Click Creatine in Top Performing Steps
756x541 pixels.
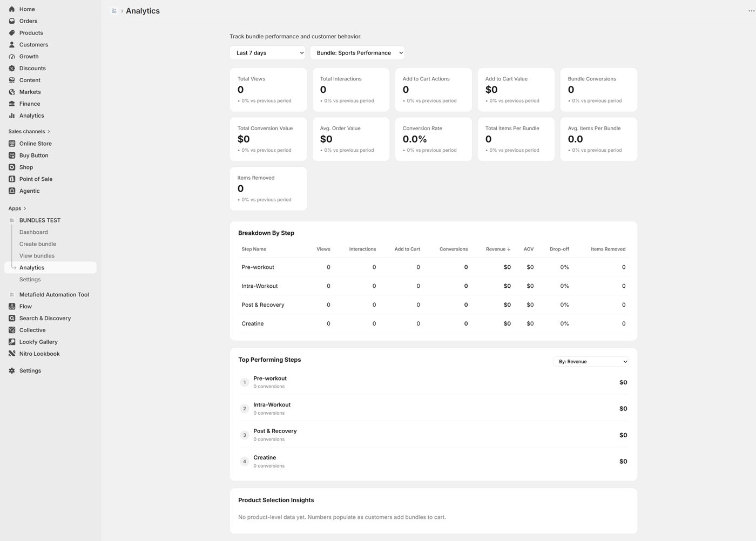click(434, 462)
